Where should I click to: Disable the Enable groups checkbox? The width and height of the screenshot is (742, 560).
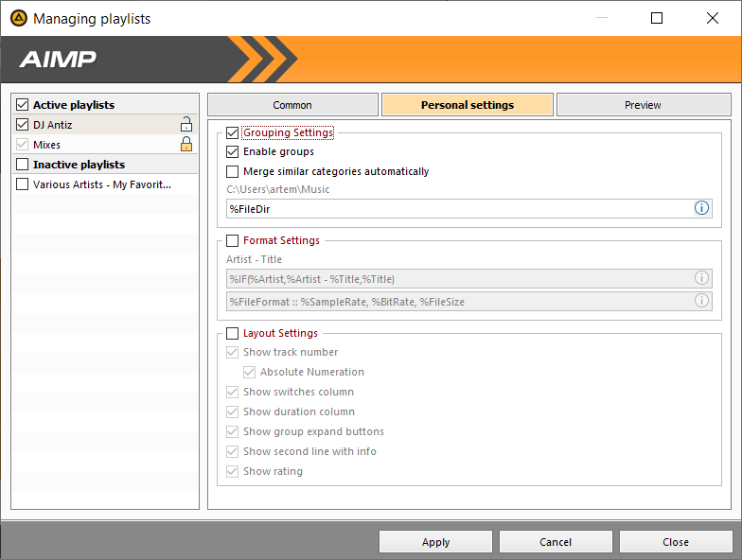tap(233, 151)
